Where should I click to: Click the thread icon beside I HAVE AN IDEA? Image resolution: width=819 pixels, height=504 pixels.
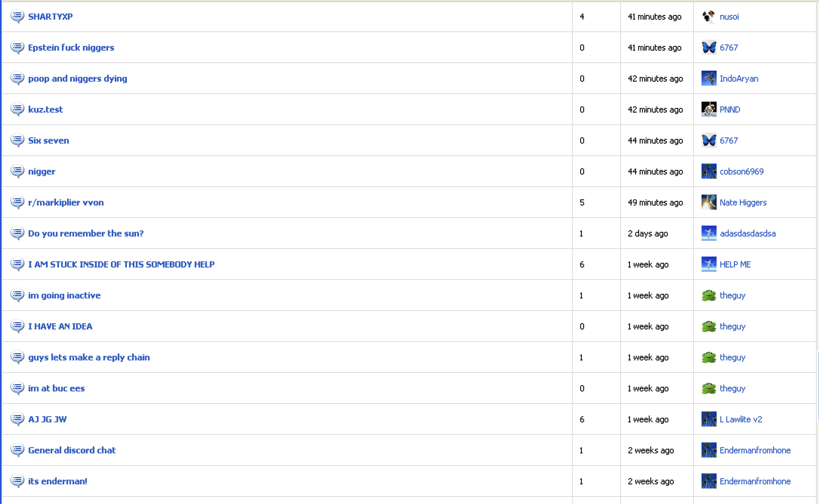pos(17,326)
